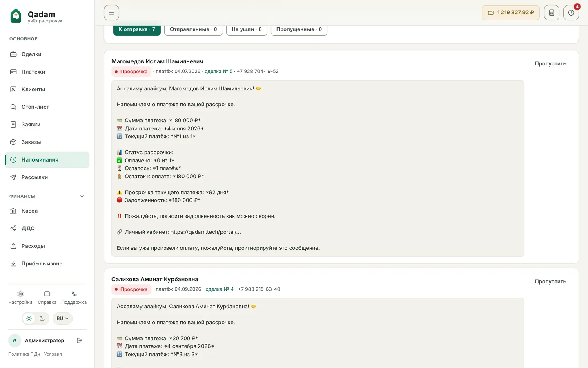Go to ДДС page
This screenshot has height=368, width=588.
[x=47, y=229]
